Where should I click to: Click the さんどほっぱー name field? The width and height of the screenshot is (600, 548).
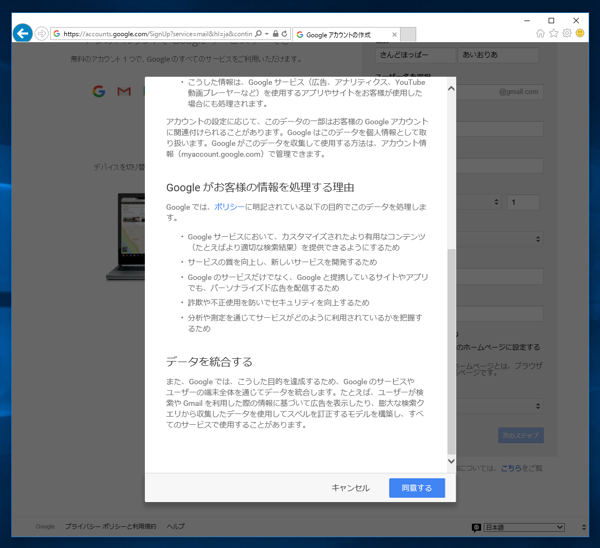[x=416, y=55]
